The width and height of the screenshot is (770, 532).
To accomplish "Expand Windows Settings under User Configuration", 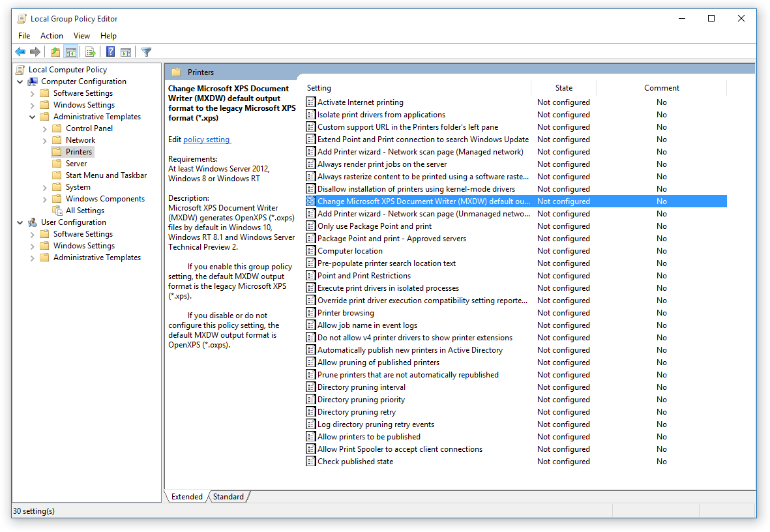I will [32, 245].
